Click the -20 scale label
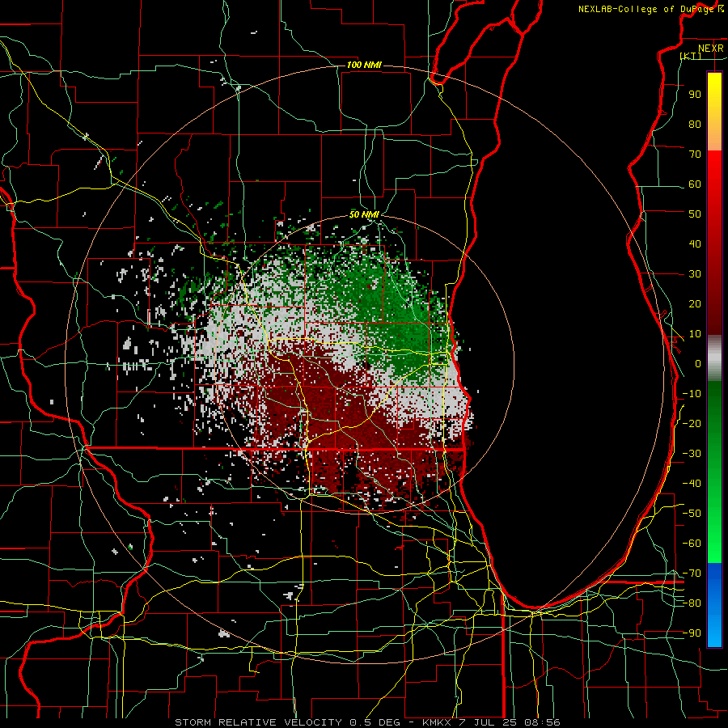This screenshot has width=728, height=728. click(x=692, y=423)
